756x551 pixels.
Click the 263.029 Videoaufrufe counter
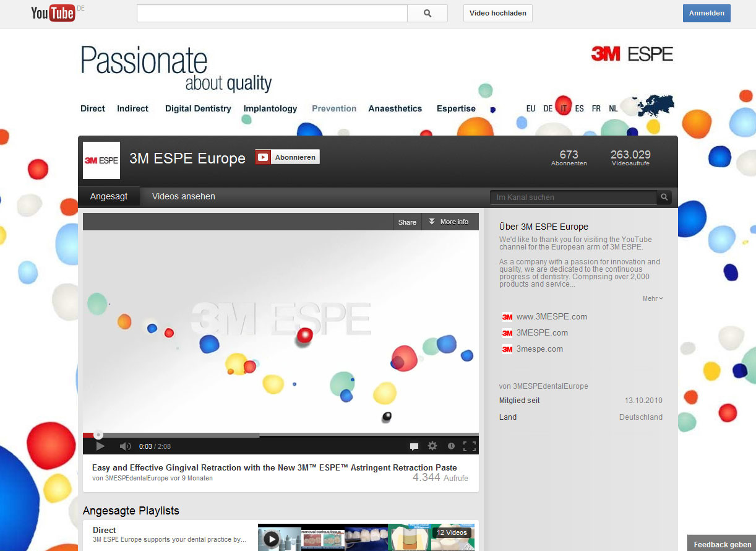pos(630,158)
